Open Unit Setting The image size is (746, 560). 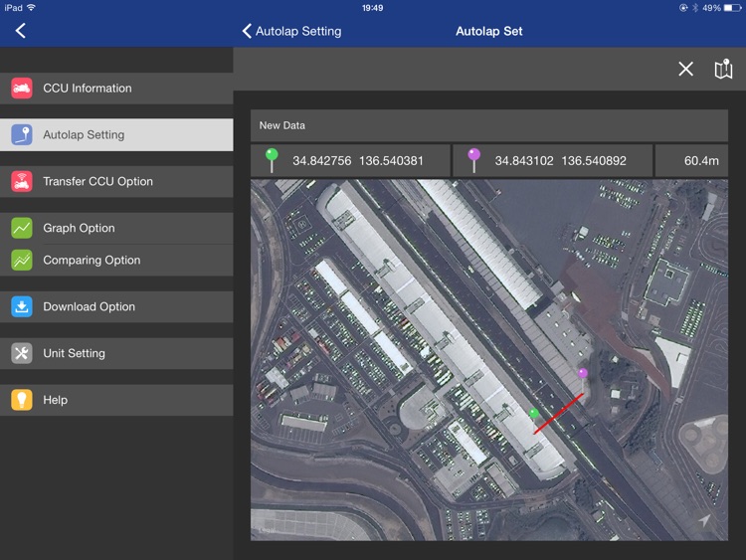click(x=116, y=353)
